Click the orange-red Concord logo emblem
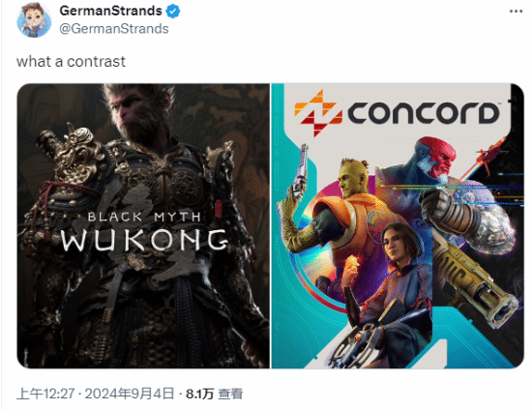The width and height of the screenshot is (532, 410). (x=318, y=113)
